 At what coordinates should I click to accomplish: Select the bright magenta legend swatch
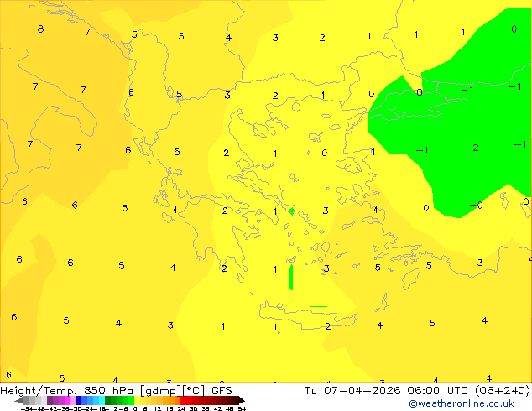(x=67, y=400)
